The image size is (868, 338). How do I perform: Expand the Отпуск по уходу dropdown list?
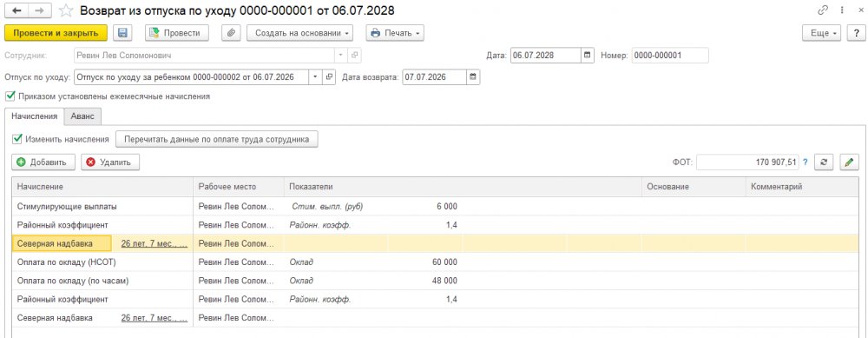[x=316, y=77]
